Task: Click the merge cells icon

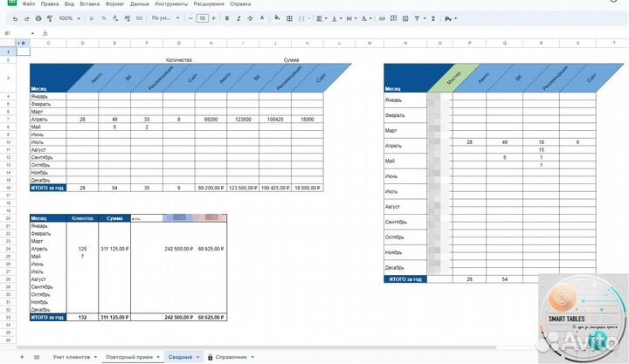Action: click(x=301, y=18)
